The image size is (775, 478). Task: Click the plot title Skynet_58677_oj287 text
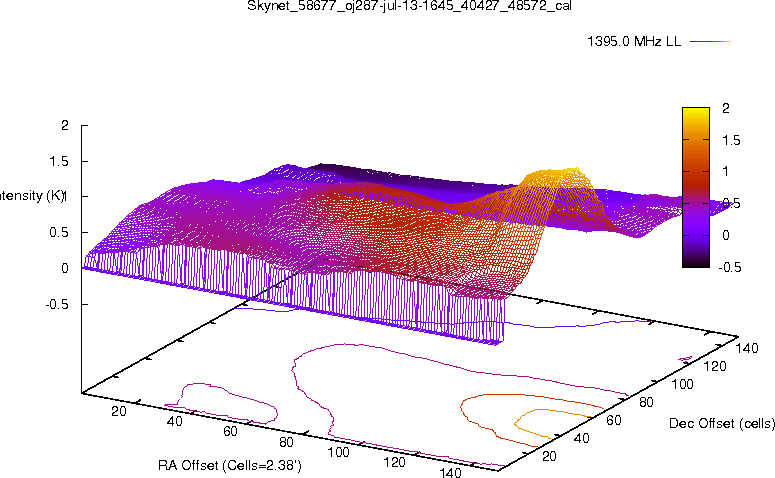point(409,6)
